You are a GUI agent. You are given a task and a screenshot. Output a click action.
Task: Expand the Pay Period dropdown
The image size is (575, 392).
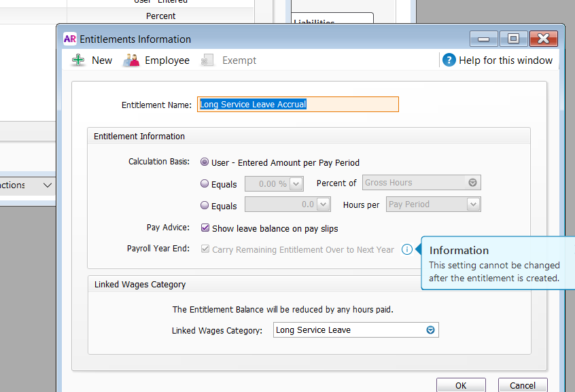click(473, 204)
